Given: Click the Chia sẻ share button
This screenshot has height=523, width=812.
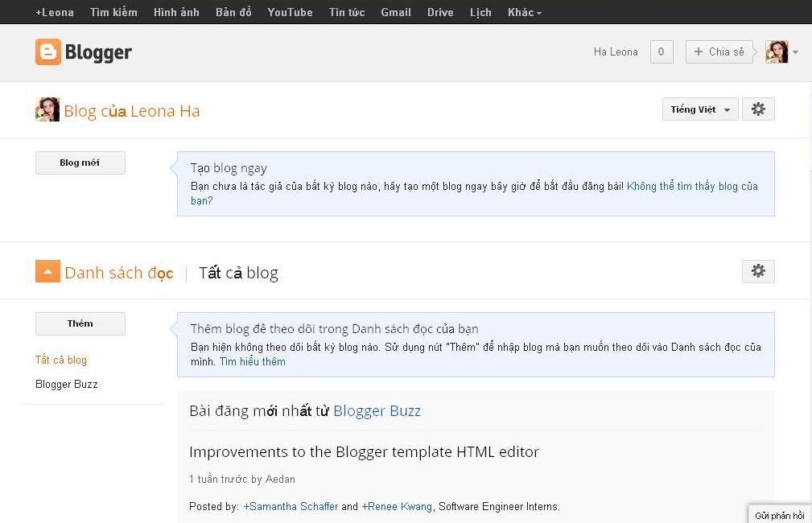Looking at the screenshot, I should [x=719, y=52].
